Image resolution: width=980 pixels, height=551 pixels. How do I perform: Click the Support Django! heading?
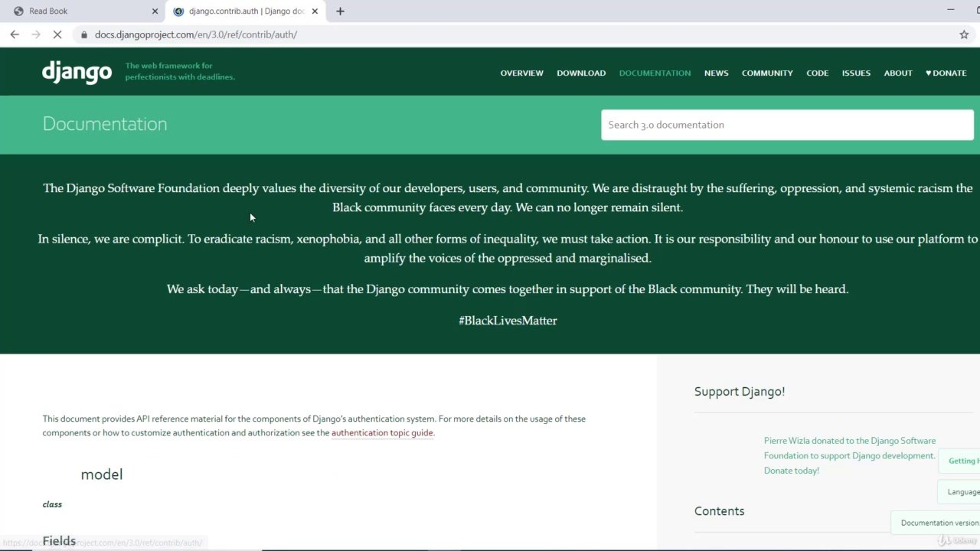(740, 391)
